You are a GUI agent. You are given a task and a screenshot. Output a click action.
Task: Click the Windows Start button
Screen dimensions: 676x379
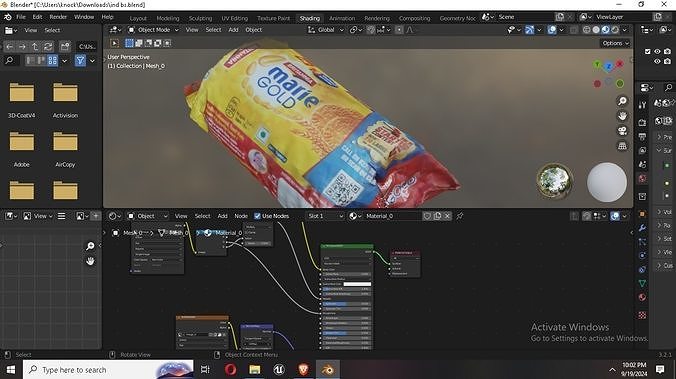point(11,370)
